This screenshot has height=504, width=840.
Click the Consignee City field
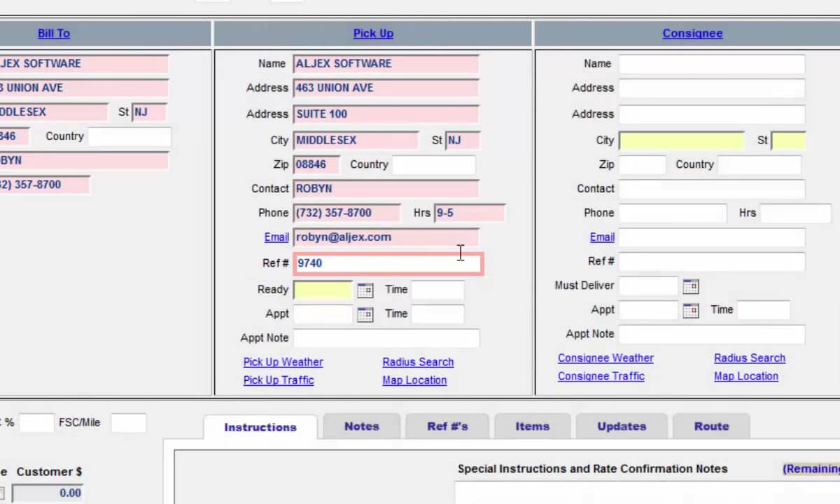681,140
